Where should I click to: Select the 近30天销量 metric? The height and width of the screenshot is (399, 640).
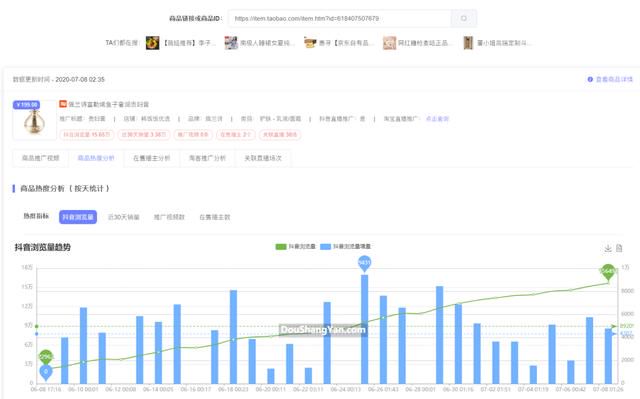point(123,217)
